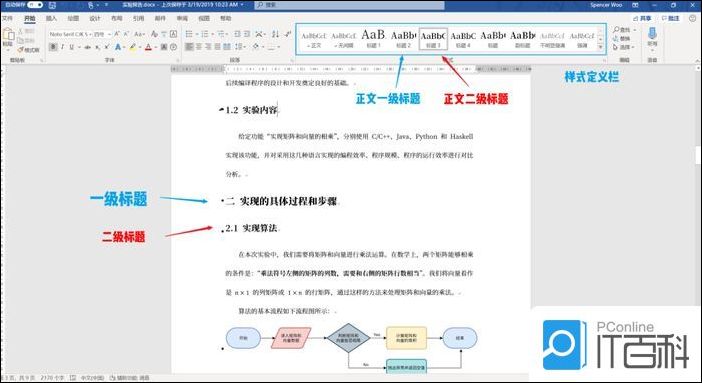The height and width of the screenshot is (383, 702).
Task: Click the Enclosed Characters icon
Action: [173, 47]
